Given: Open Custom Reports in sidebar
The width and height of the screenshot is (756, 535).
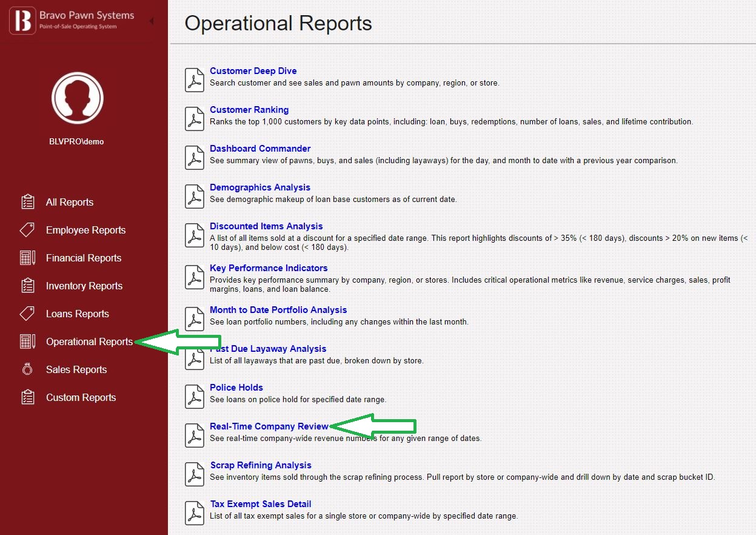Looking at the screenshot, I should 81,398.
